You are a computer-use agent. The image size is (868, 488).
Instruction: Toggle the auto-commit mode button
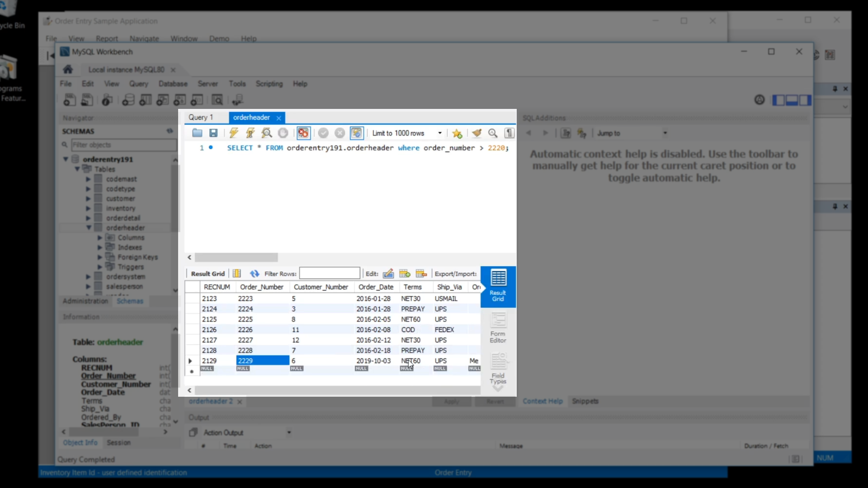click(x=357, y=133)
